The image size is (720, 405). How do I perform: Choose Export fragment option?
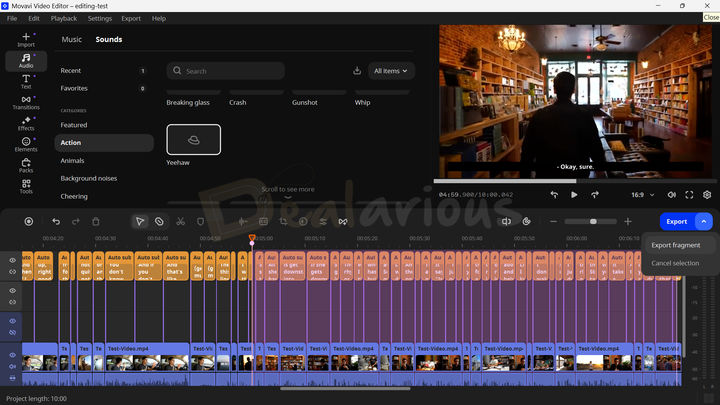pyautogui.click(x=676, y=245)
